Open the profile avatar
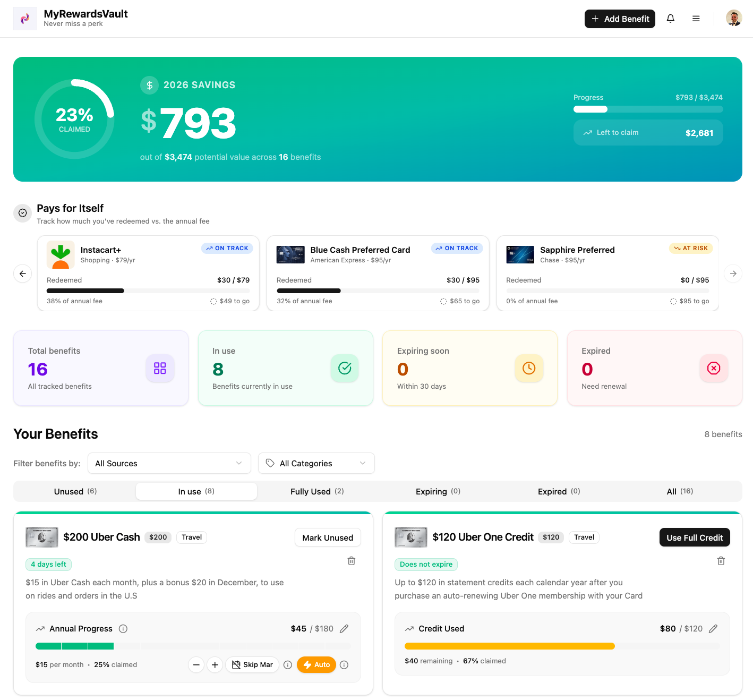The width and height of the screenshot is (753, 700). pos(733,18)
